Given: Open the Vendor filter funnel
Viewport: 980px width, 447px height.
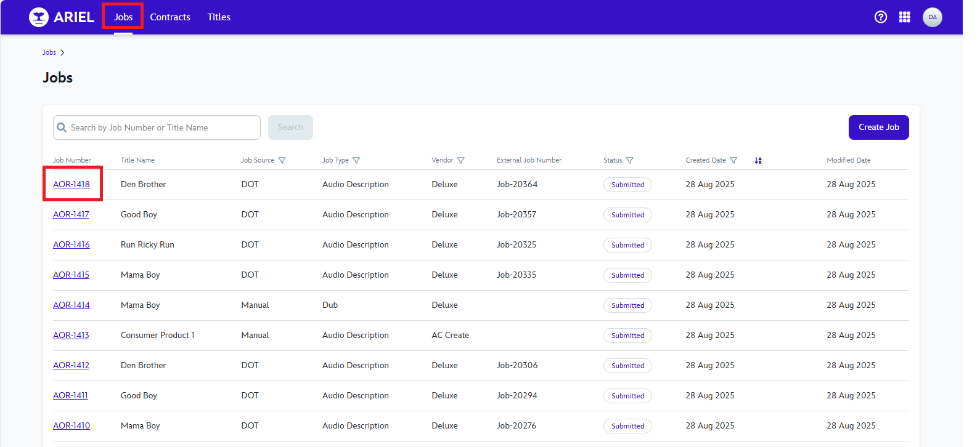Looking at the screenshot, I should tap(460, 160).
